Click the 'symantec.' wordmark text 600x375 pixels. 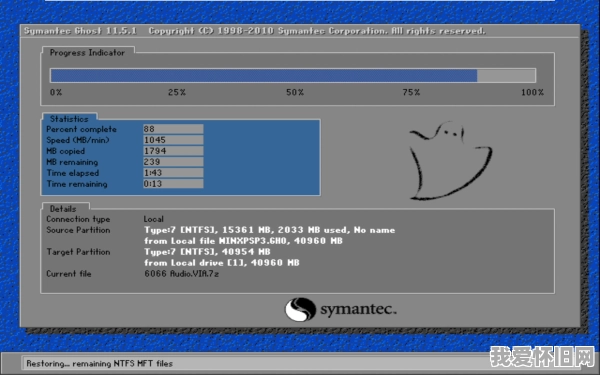pos(358,309)
